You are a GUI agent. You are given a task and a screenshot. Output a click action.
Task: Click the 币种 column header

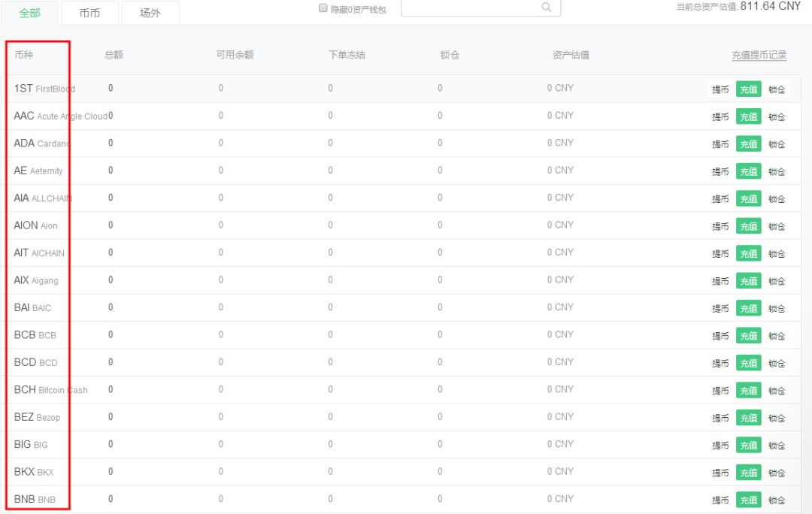tap(24, 55)
